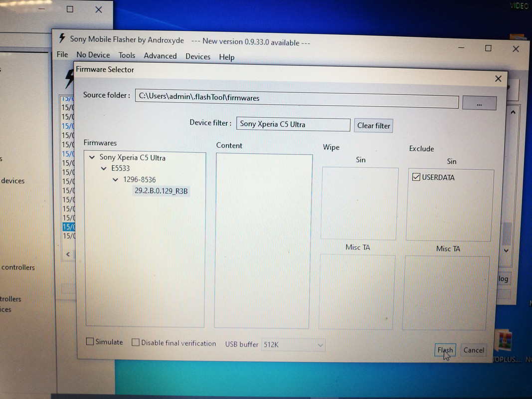Collapse the E5533 tree node
The width and height of the screenshot is (532, 399).
pyautogui.click(x=104, y=168)
